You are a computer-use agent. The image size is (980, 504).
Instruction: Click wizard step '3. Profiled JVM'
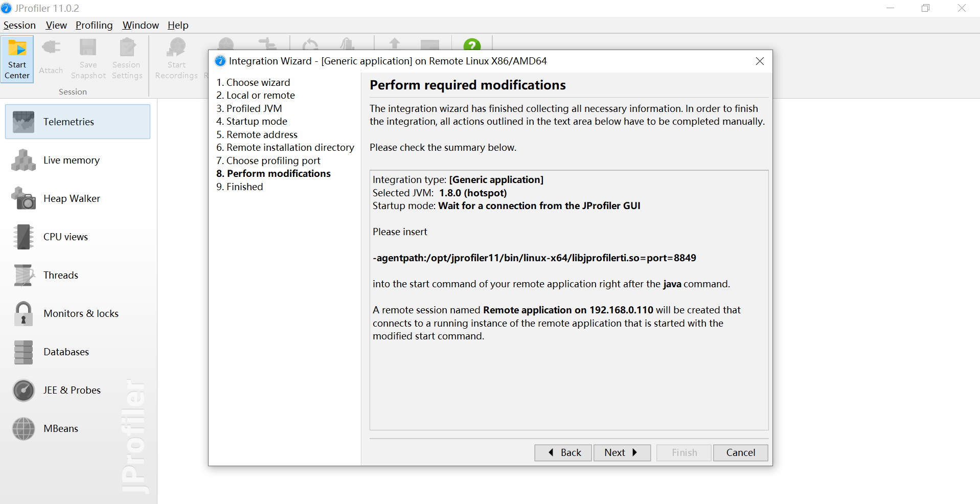tap(249, 108)
